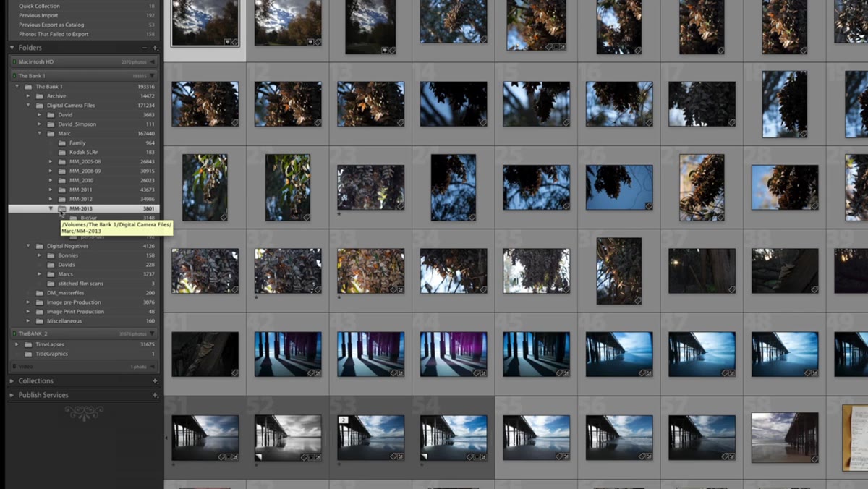This screenshot has height=489, width=868.
Task: Expand the MM-2012 folder triangle
Action: [51, 199]
